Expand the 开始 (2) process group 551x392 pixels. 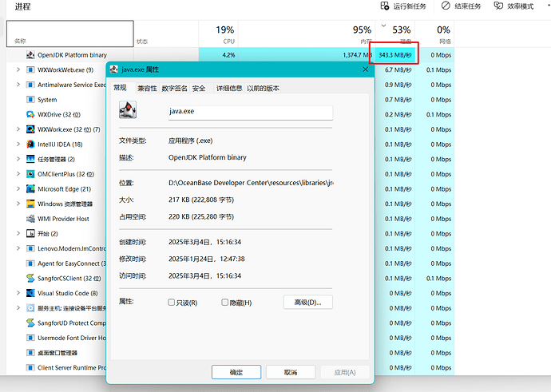[18, 233]
